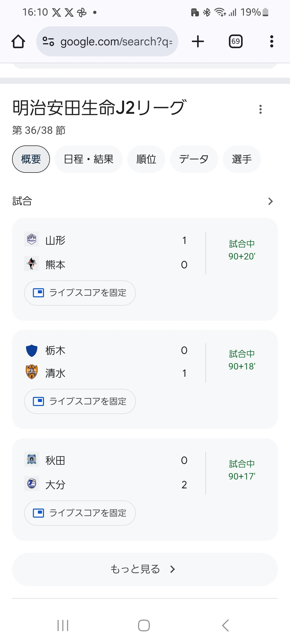Click the google.com address bar
Image resolution: width=290 pixels, height=644 pixels.
tap(115, 42)
